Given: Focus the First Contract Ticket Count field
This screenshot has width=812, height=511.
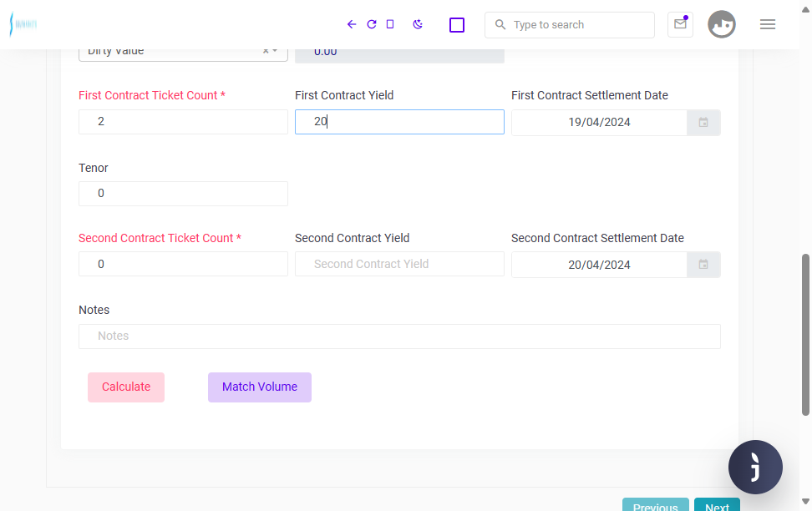Looking at the screenshot, I should pos(183,122).
